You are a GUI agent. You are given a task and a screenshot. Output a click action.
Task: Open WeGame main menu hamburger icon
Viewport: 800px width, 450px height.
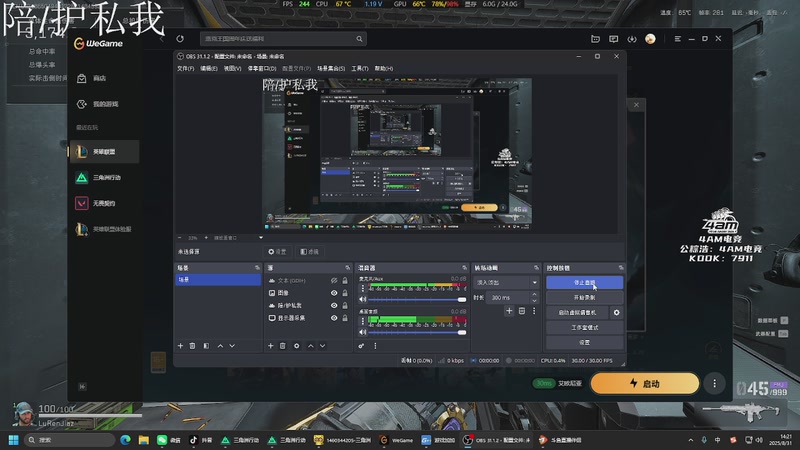[x=678, y=39]
